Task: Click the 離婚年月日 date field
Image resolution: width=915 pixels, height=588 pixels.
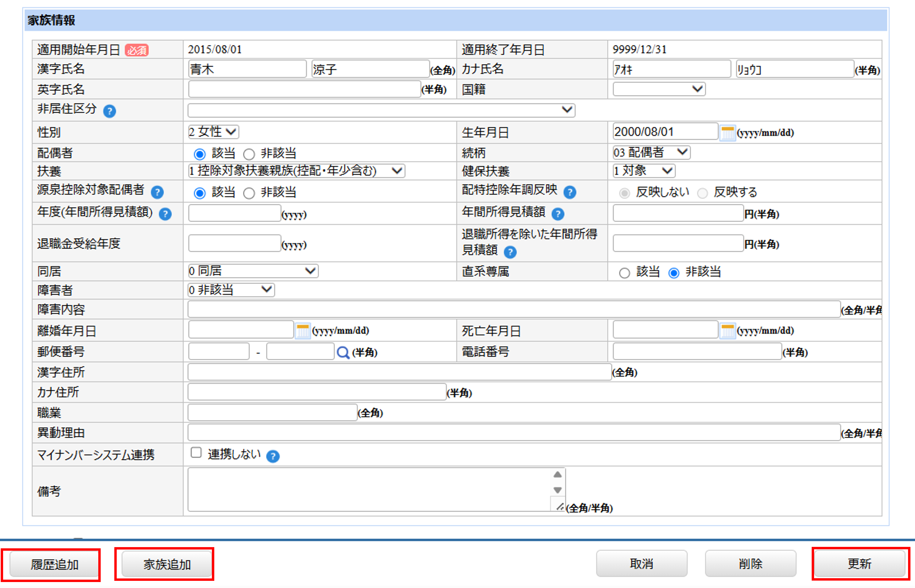Action: pos(241,330)
